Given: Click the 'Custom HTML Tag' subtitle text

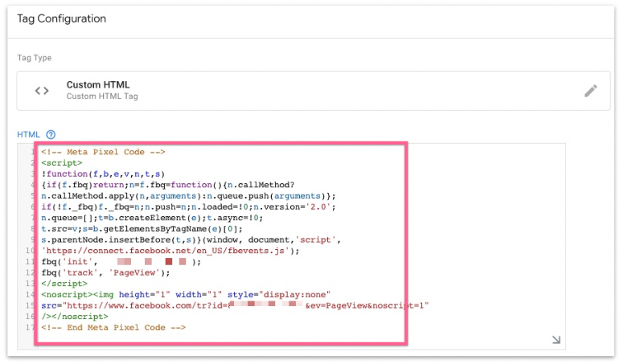Looking at the screenshot, I should pyautogui.click(x=102, y=96).
